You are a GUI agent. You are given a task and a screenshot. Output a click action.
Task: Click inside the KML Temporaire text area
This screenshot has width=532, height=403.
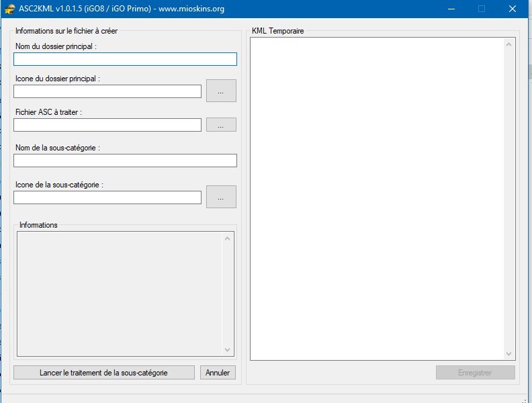[376, 198]
